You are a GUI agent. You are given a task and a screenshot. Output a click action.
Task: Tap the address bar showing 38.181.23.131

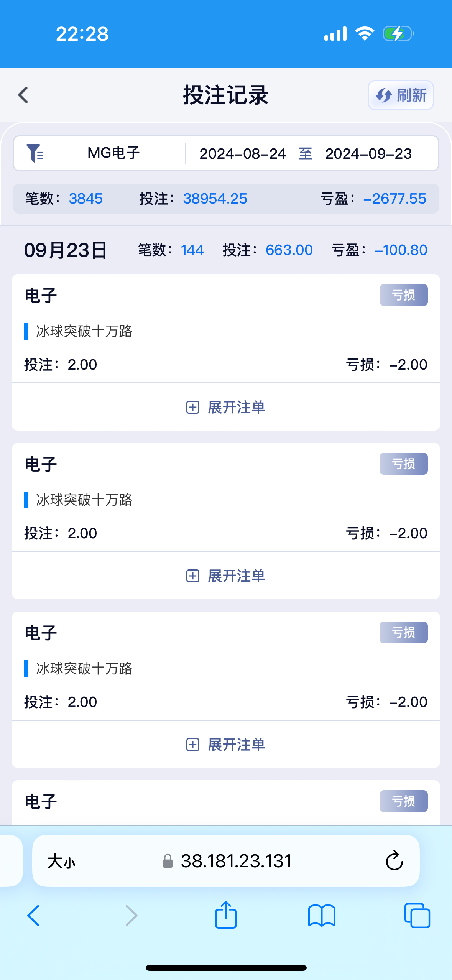click(x=236, y=861)
